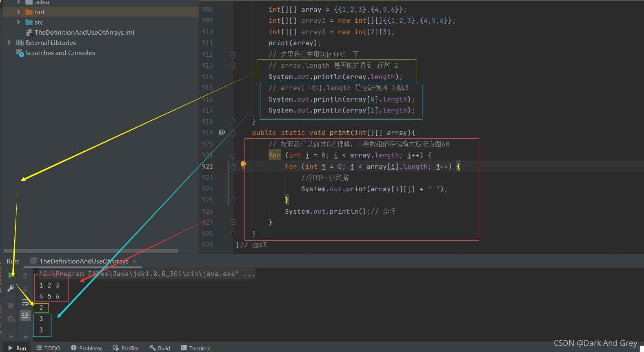
Task: Fold the outer for loop at line 921
Action: (x=233, y=155)
